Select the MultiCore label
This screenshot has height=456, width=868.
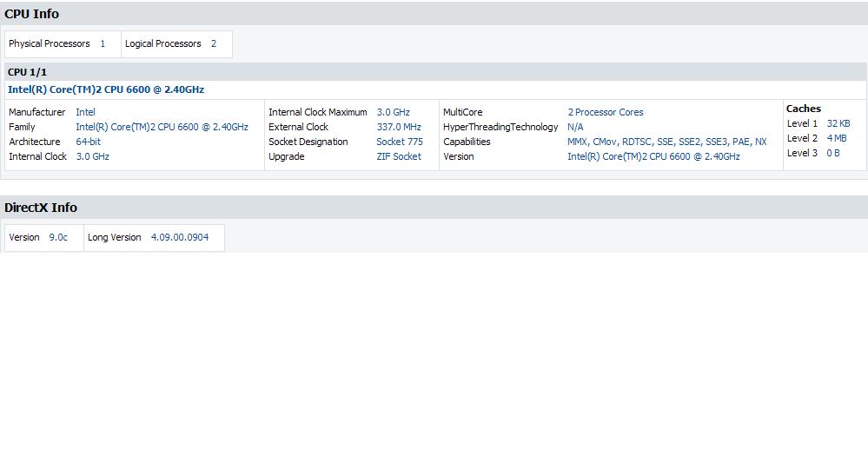[463, 112]
